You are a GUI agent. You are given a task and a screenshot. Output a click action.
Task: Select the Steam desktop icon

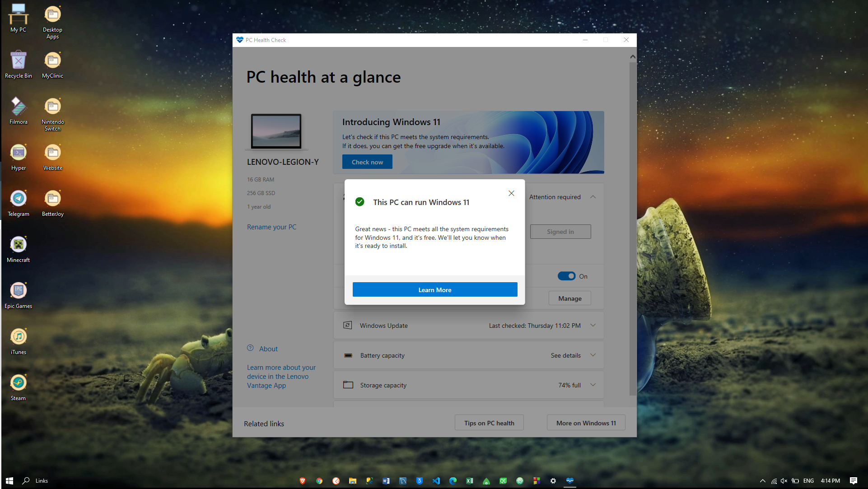(19, 387)
